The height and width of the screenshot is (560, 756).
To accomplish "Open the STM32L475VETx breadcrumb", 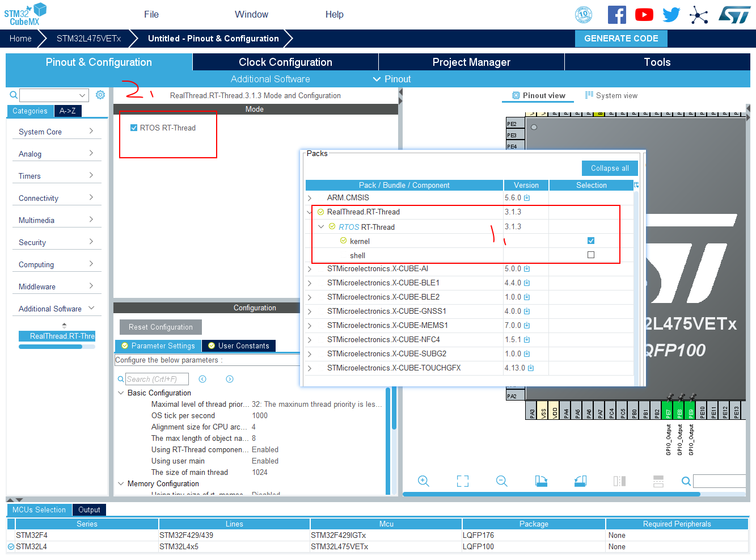I will 88,39.
